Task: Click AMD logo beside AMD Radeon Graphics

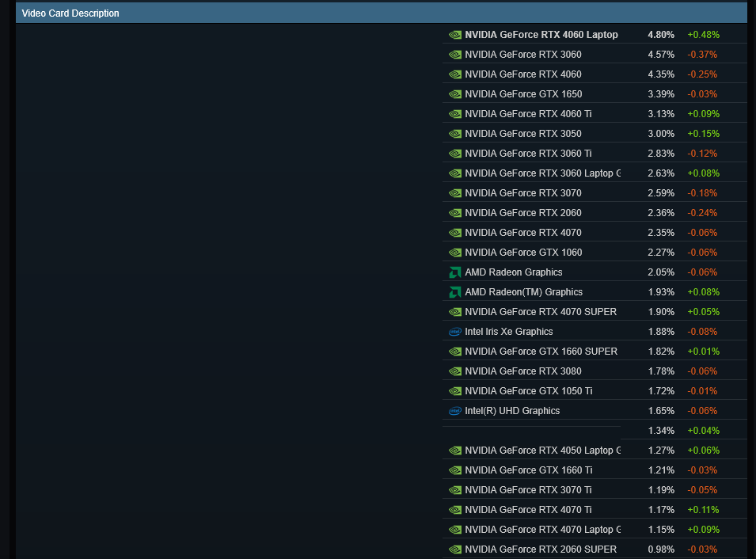Action: click(455, 272)
